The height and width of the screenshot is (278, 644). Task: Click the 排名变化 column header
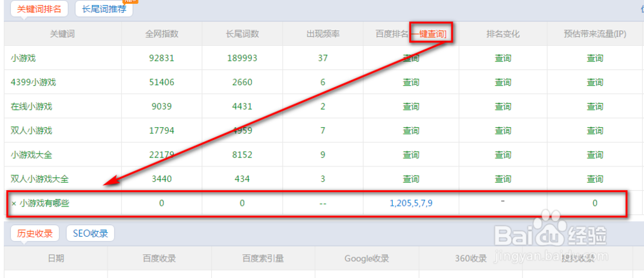pos(503,34)
